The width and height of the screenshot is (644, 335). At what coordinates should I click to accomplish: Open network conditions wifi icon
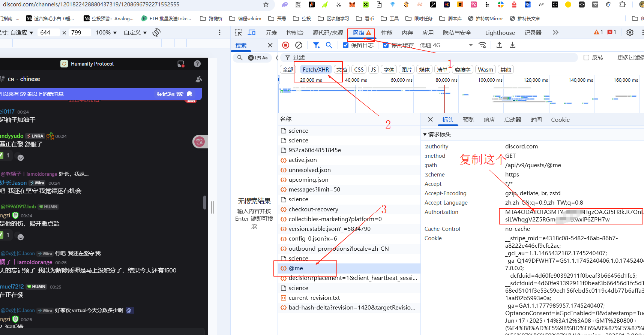click(x=483, y=45)
